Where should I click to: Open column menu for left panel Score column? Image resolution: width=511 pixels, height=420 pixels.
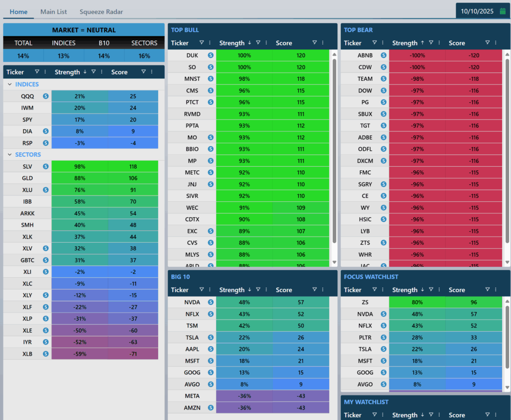pyautogui.click(x=151, y=72)
